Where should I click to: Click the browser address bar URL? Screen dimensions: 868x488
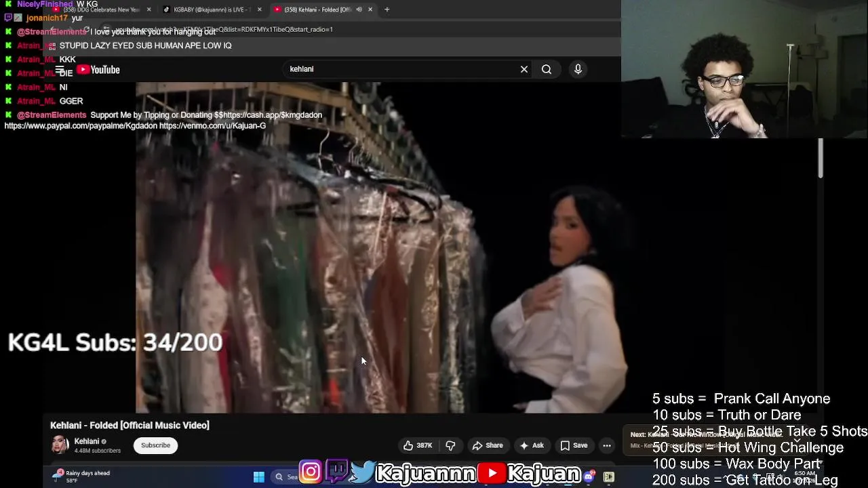coord(224,30)
